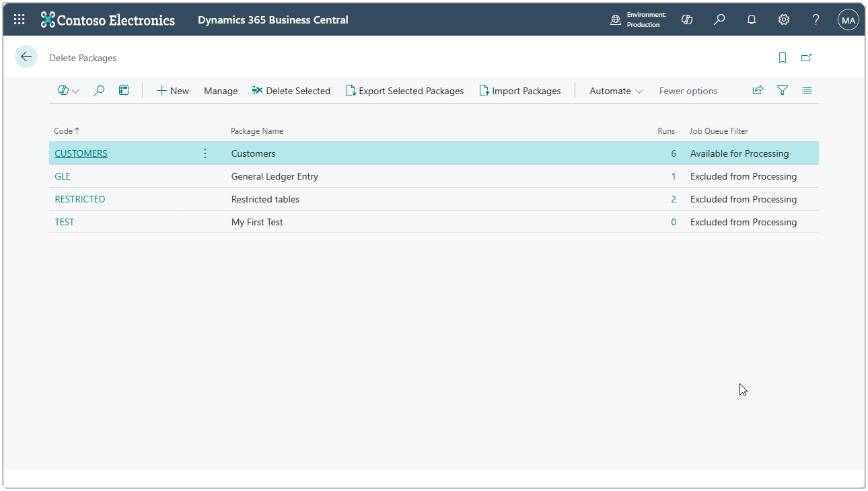Viewport: 868px width, 491px height.
Task: Open the settings gear
Action: (x=784, y=20)
